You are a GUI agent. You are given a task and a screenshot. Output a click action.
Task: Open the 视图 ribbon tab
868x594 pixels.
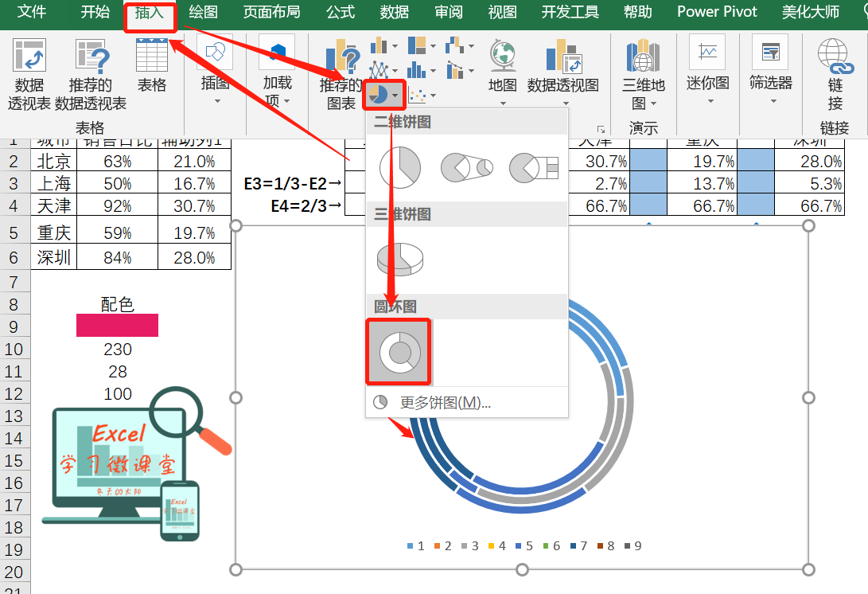point(502,12)
